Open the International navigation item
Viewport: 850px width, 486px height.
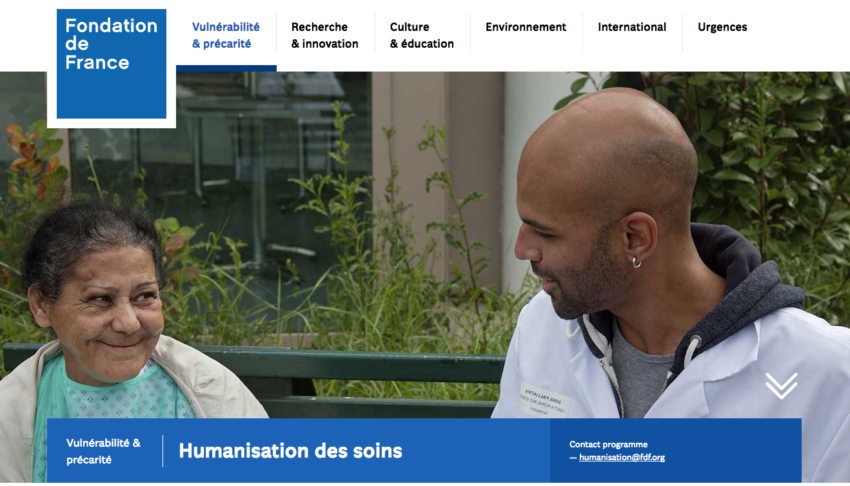point(632,27)
